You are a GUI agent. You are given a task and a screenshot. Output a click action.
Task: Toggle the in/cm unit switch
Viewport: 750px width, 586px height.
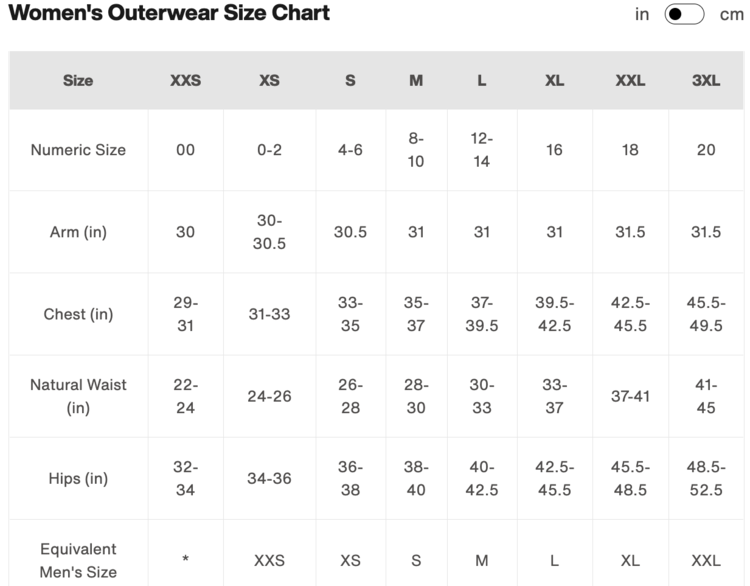click(x=686, y=15)
